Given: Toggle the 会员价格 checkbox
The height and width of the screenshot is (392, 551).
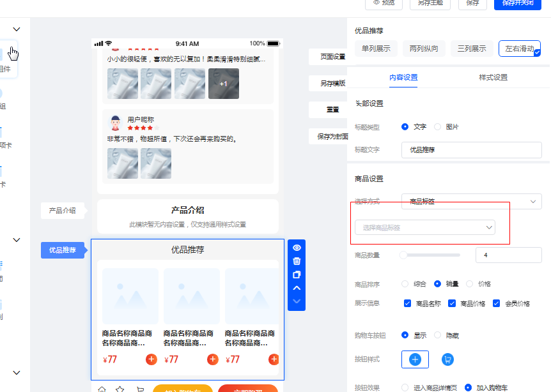Looking at the screenshot, I should click(496, 303).
